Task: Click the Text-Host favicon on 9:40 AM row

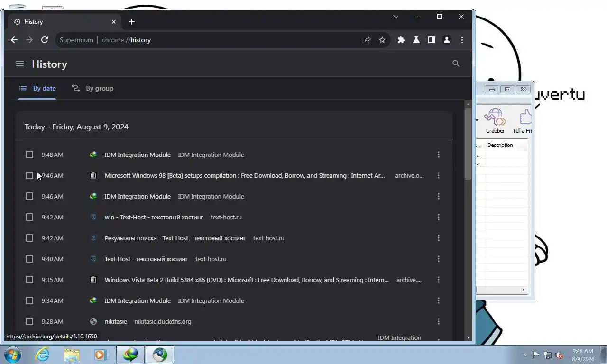Action: pyautogui.click(x=93, y=259)
